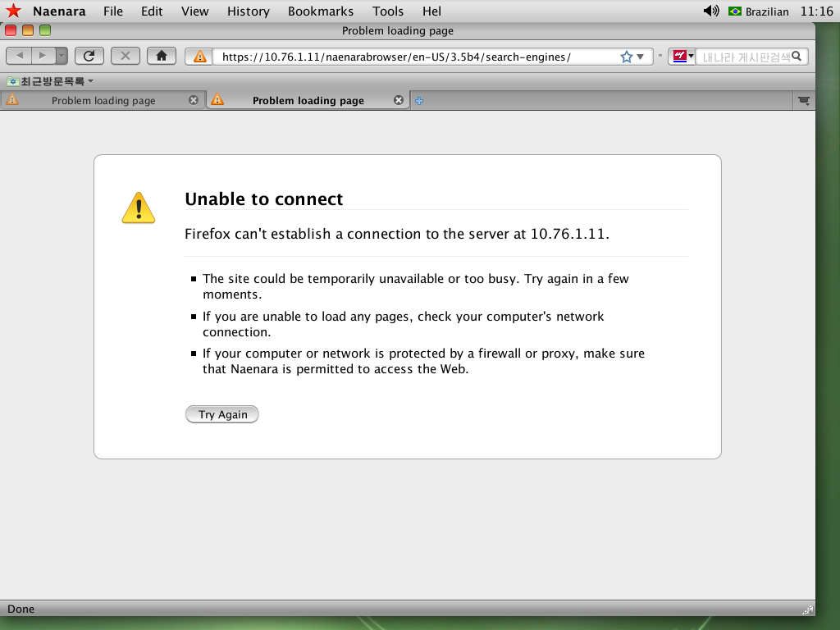Click the active tab's warning favicon
Image resolution: width=840 pixels, height=630 pixels.
point(217,99)
